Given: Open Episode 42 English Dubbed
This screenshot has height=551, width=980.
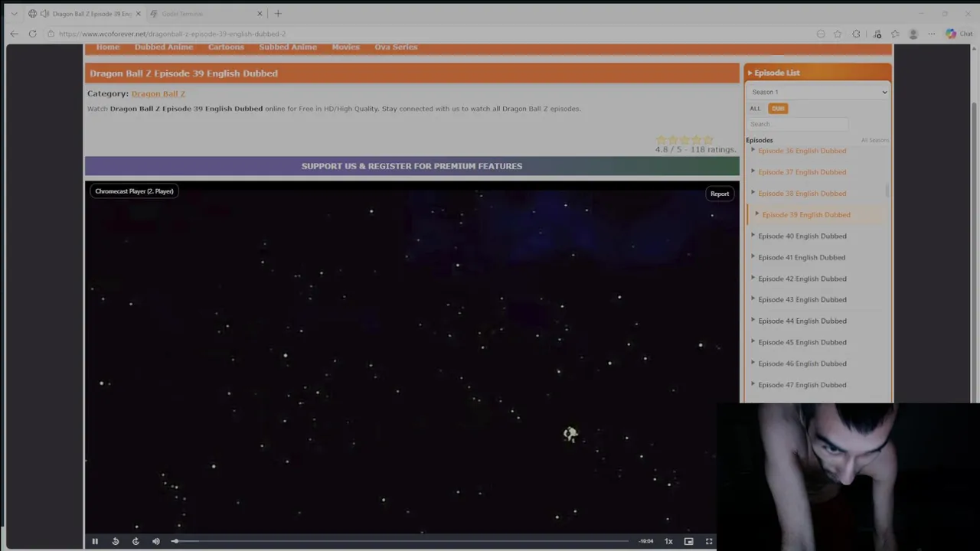Looking at the screenshot, I should click(x=802, y=279).
